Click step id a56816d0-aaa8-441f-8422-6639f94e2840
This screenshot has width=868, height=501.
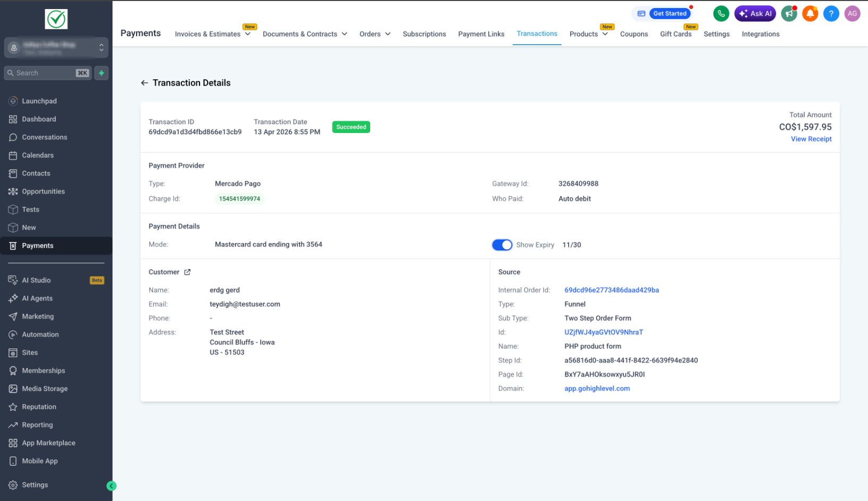631,361
